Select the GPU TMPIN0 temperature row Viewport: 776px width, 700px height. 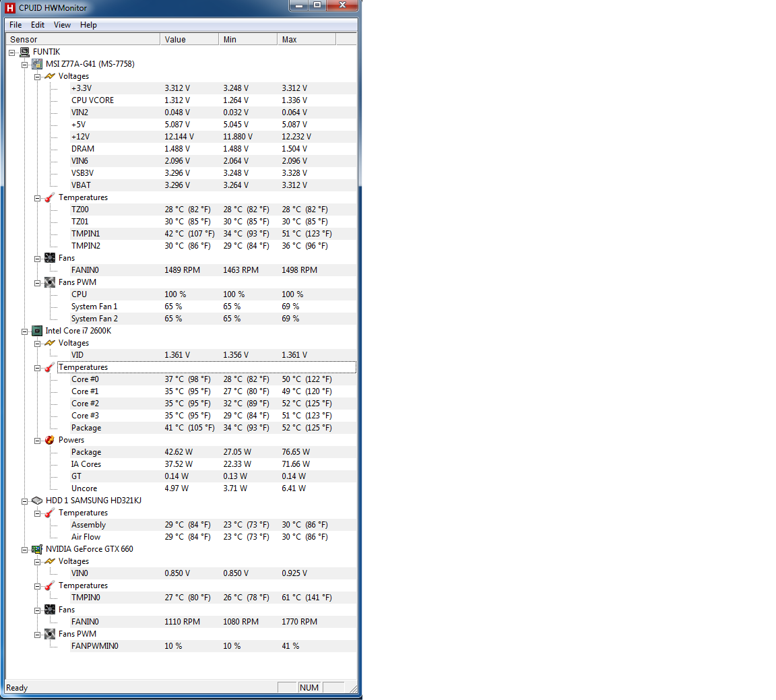213,598
